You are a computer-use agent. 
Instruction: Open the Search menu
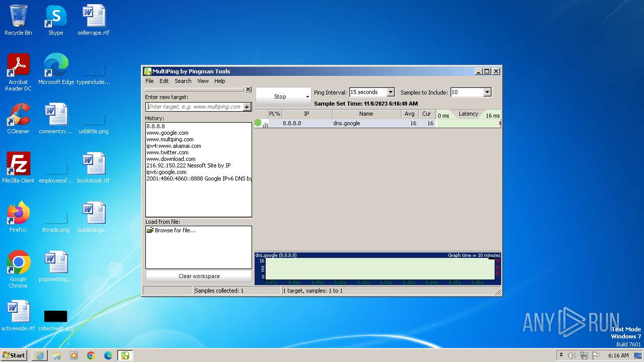click(183, 81)
